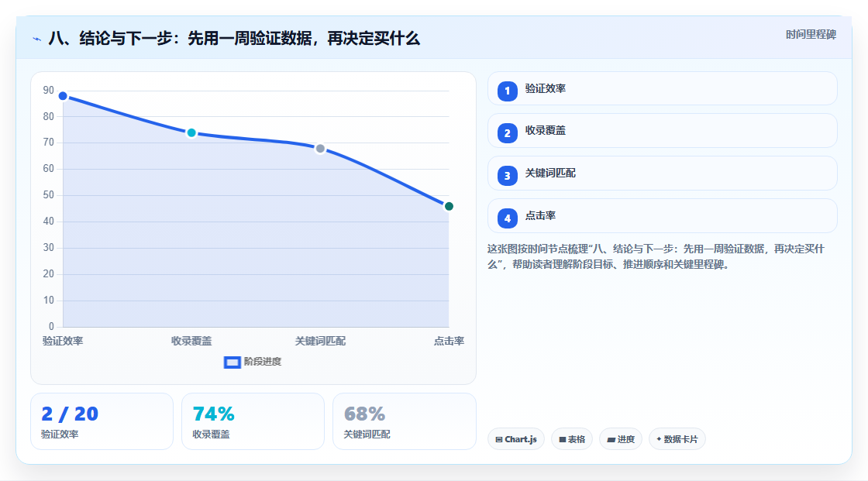
Task: Open the 关键词匹配 milestone row
Action: point(662,174)
